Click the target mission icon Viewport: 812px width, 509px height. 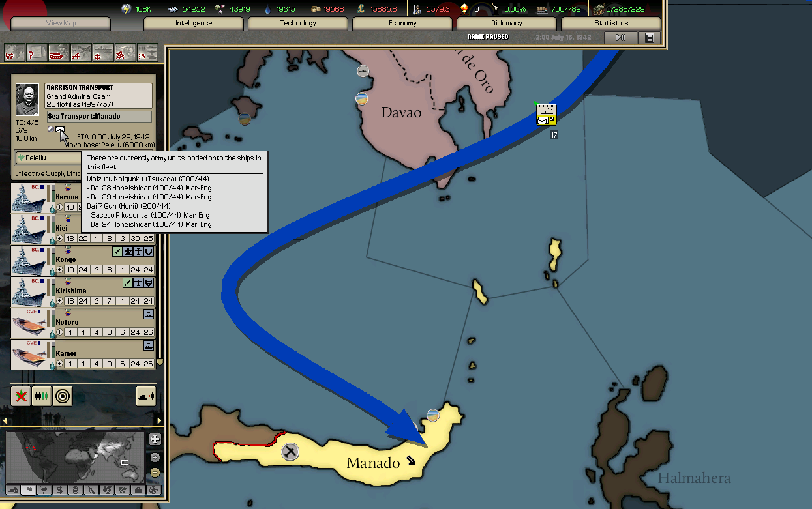coord(63,396)
